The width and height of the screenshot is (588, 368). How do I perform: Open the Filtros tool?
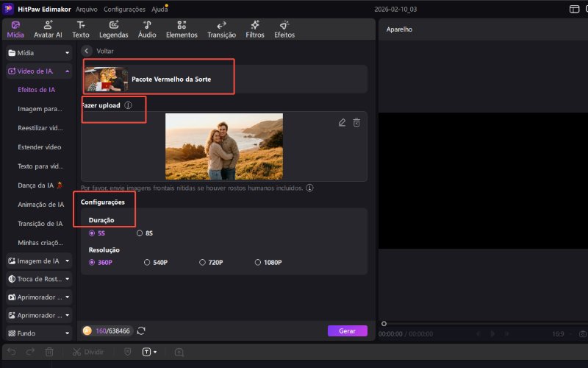point(255,29)
